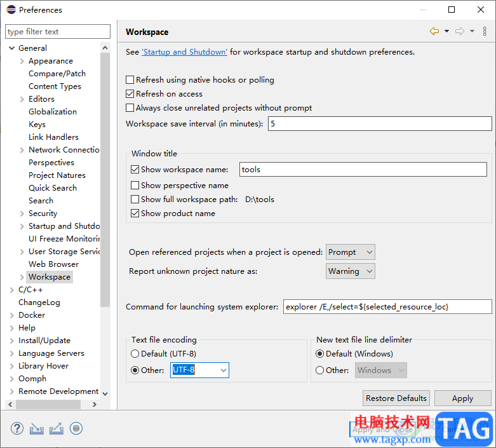Click the workspace save interval field
Viewport: 496px width, 448px height.
pos(380,123)
